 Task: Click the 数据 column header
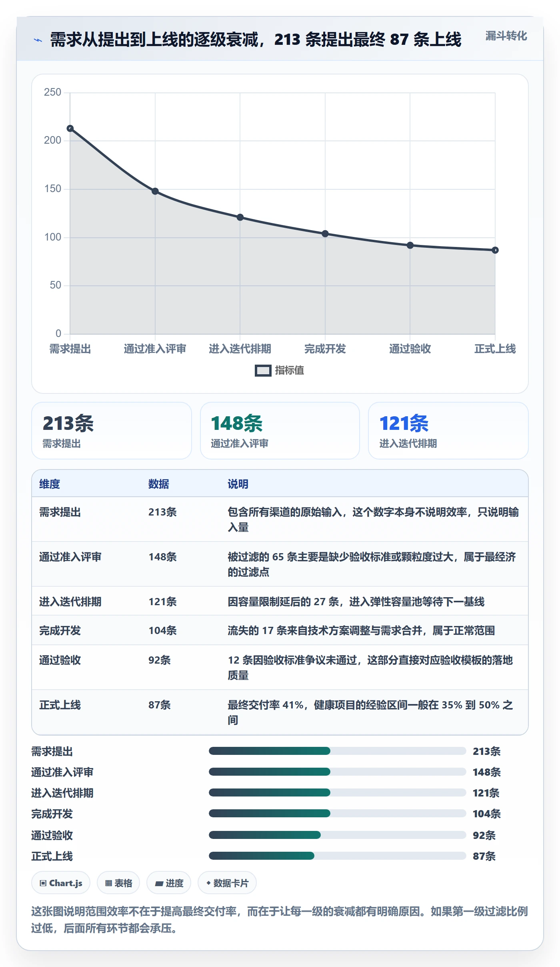159,484
